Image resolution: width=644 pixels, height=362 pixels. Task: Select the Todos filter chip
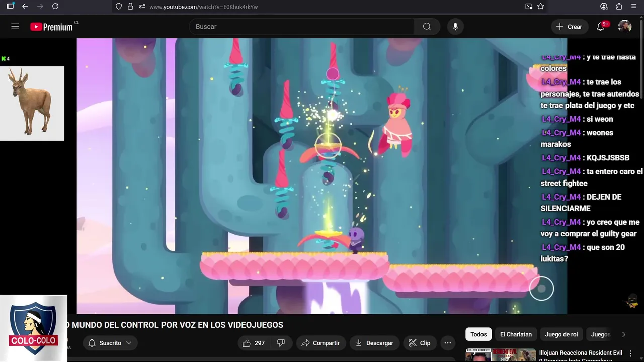tap(478, 334)
